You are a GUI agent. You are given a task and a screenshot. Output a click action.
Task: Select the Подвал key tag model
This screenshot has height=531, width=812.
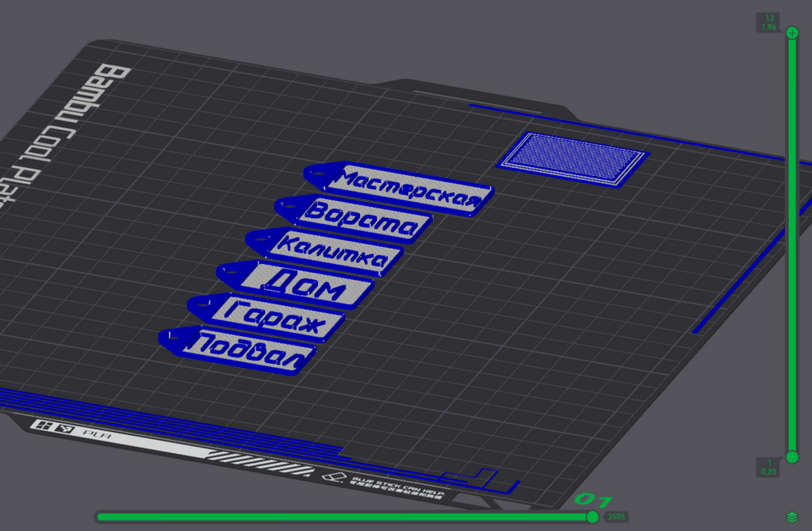pyautogui.click(x=238, y=350)
